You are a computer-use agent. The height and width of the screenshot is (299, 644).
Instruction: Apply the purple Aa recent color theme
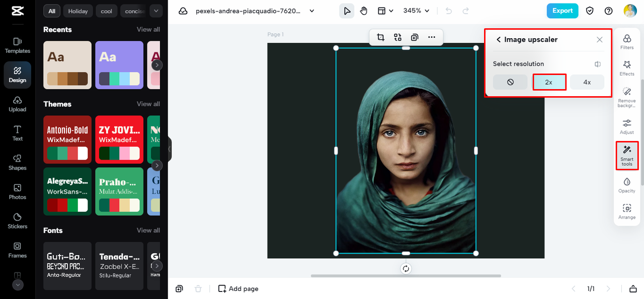click(x=119, y=65)
